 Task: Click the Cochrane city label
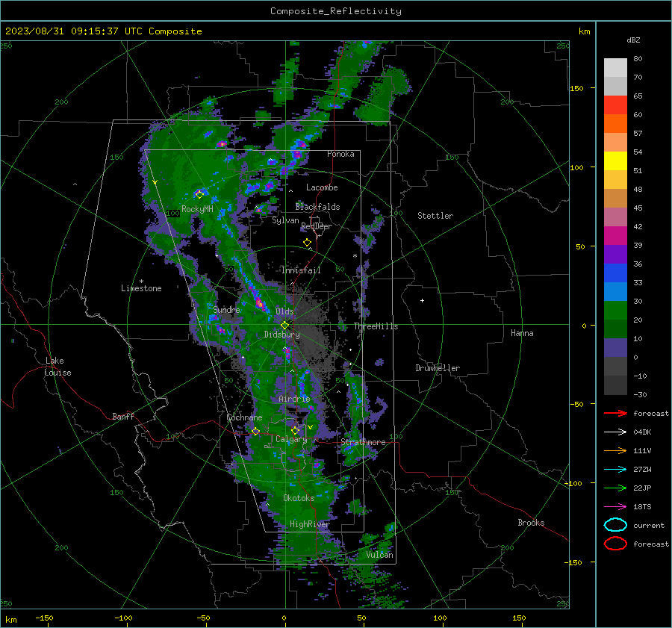pyautogui.click(x=244, y=417)
